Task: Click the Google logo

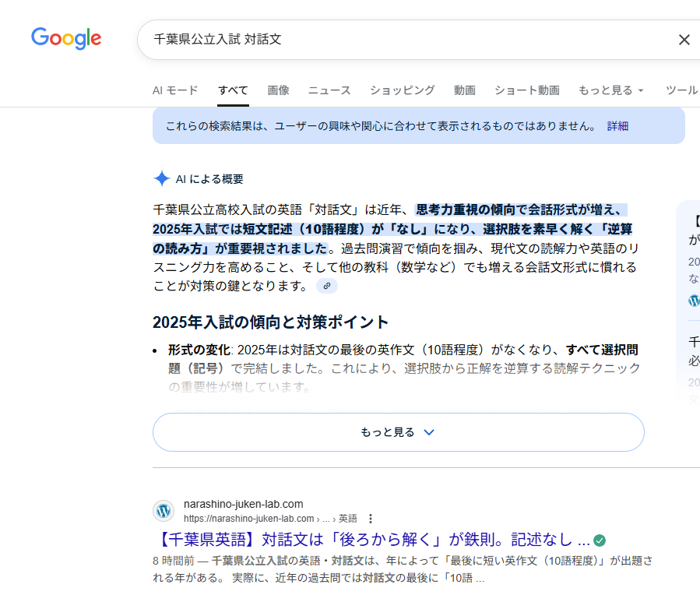Action: point(66,38)
